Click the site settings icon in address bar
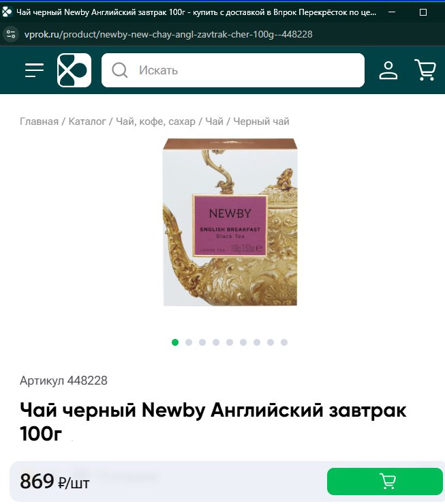The image size is (445, 504). (11, 34)
